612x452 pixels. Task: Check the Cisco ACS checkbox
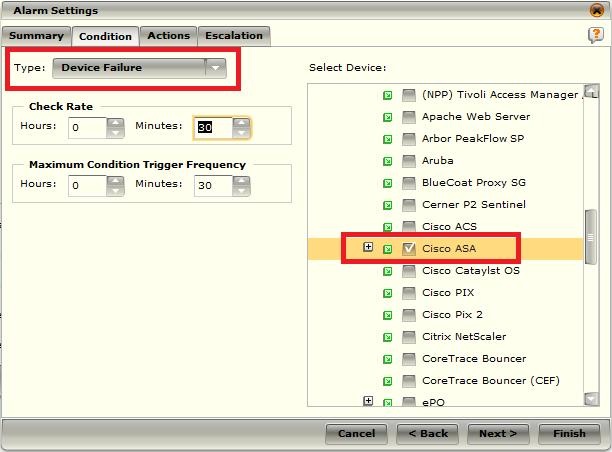click(x=409, y=227)
